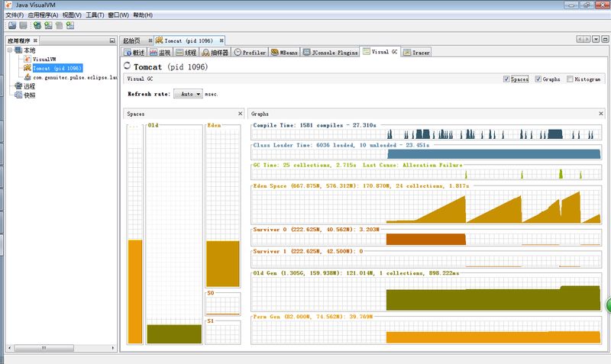Close the Graphs panel with its x
611x364 pixels.
(x=601, y=114)
